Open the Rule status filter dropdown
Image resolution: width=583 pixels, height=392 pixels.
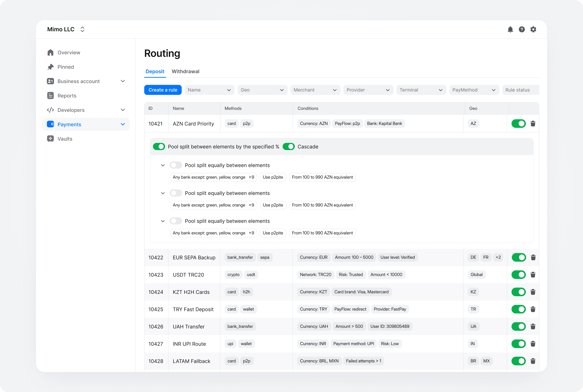(x=521, y=90)
